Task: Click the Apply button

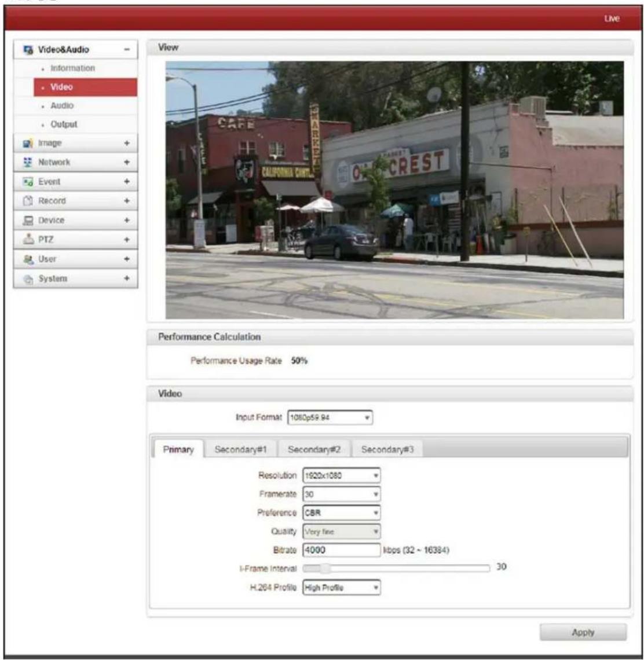Action: click(583, 632)
